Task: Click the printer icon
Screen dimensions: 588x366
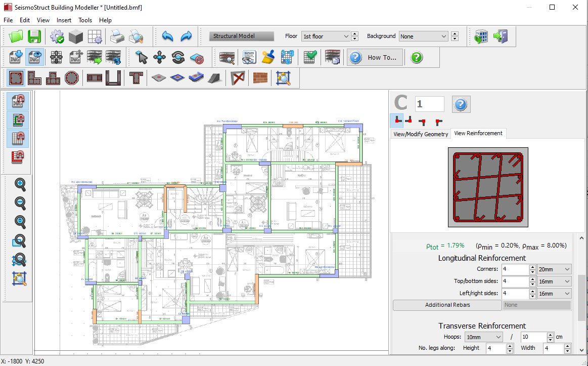Action: tap(117, 36)
